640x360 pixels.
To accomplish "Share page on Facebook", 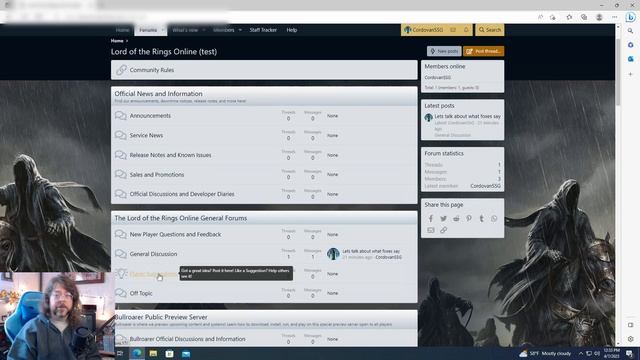I will pyautogui.click(x=431, y=218).
